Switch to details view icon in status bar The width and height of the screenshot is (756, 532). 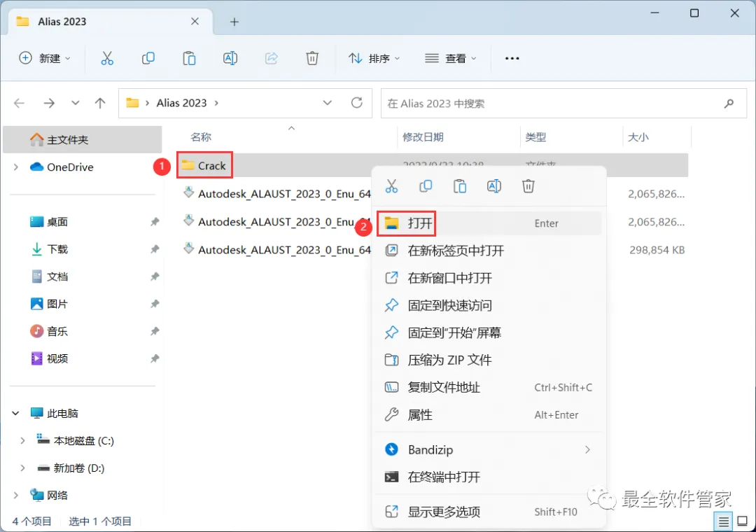[723, 521]
